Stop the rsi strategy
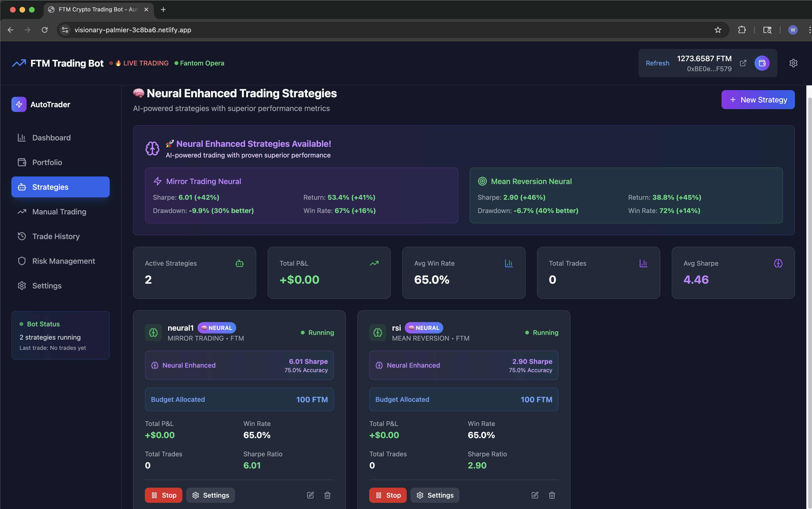The height and width of the screenshot is (509, 812). [388, 495]
